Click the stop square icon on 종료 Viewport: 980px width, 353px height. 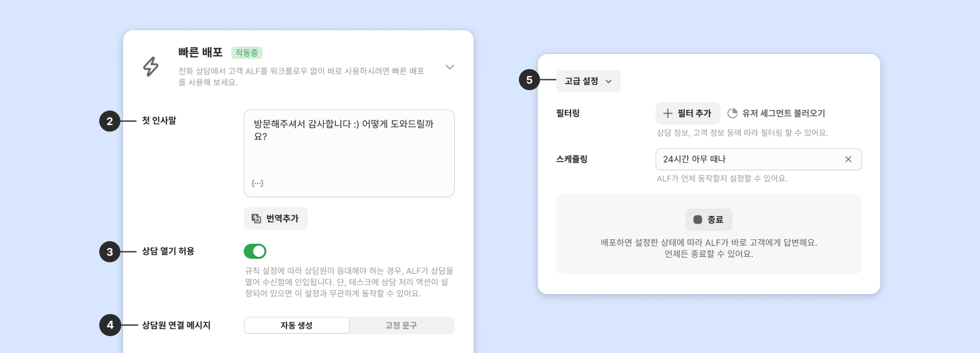698,220
